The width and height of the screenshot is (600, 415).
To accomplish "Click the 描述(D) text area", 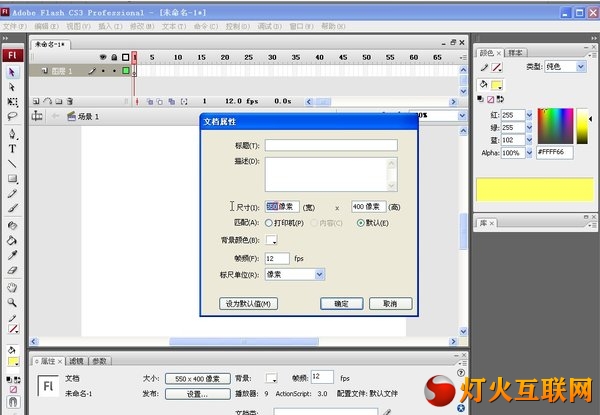I will click(x=331, y=174).
